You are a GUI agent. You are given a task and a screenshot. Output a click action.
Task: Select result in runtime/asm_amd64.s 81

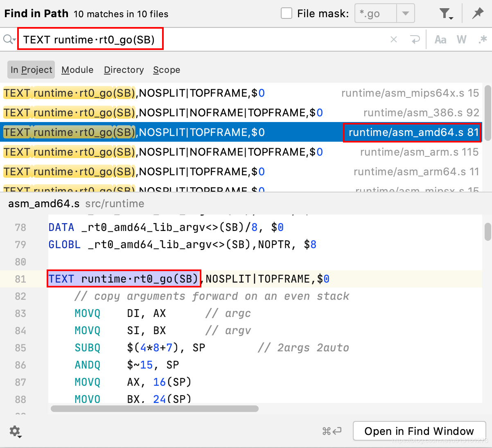(241, 132)
